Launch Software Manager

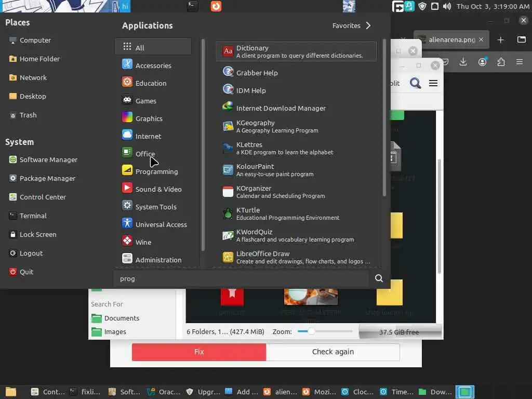44,159
